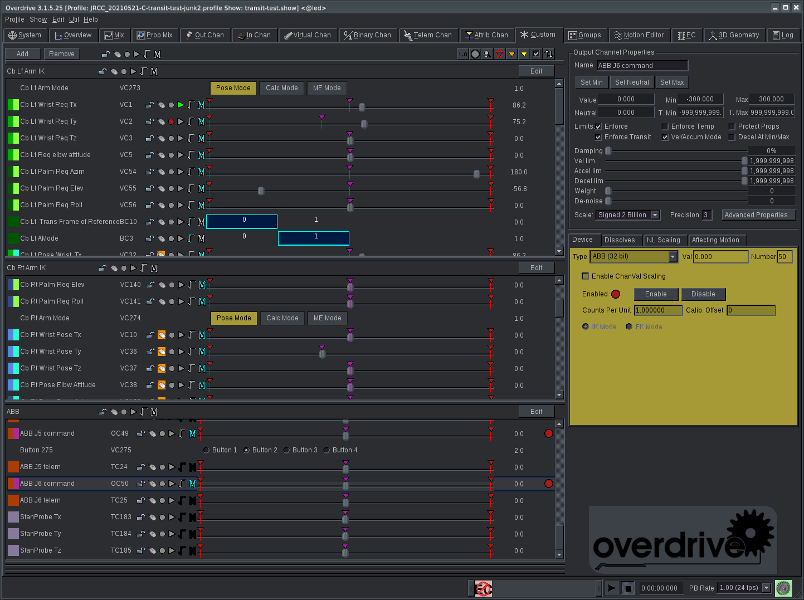Open the Help menu
The image size is (804, 600).
click(91, 19)
